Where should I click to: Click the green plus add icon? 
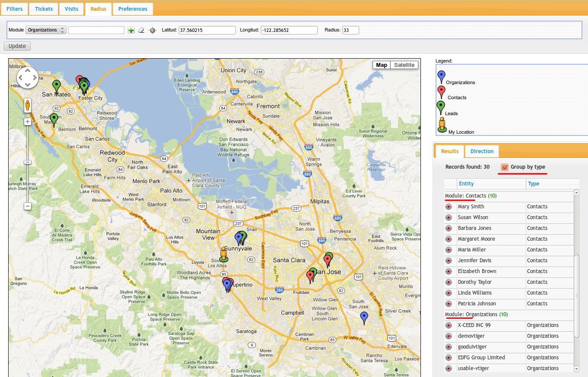point(131,30)
